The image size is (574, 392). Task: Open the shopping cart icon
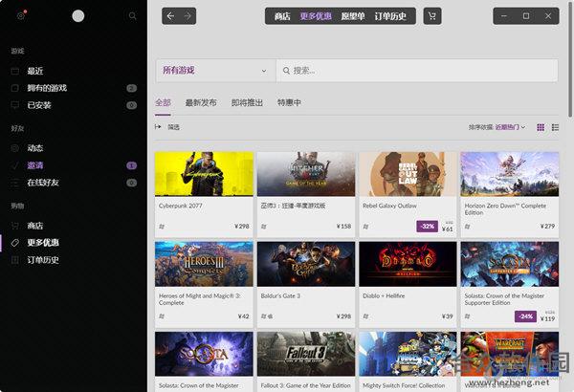click(x=432, y=16)
